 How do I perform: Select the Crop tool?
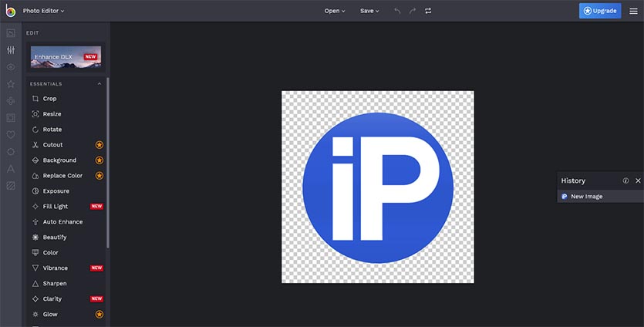pyautogui.click(x=66, y=99)
